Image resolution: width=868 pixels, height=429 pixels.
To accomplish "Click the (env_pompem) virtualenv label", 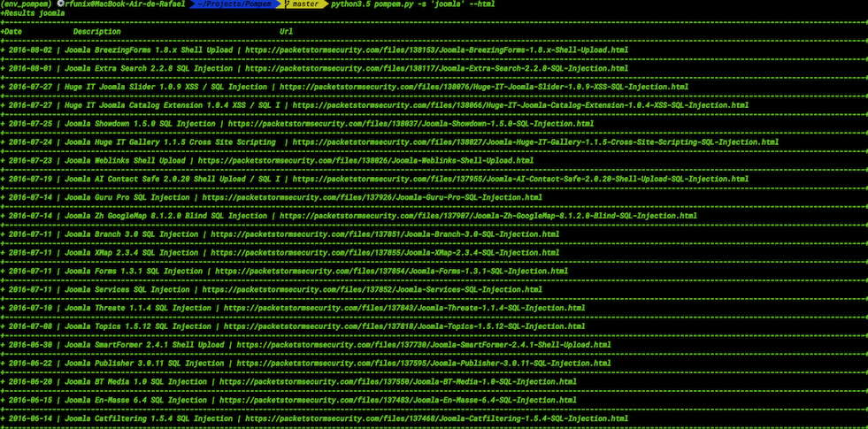I will 27,4.
